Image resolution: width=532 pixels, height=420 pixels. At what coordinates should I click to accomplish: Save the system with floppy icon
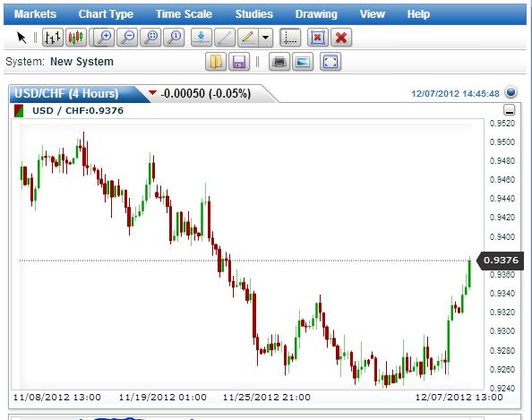point(239,62)
